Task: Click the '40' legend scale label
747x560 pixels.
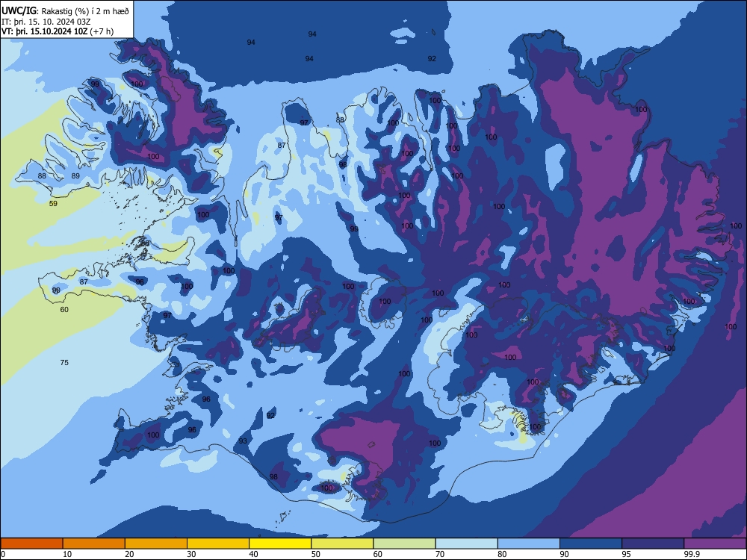Action: [253, 554]
